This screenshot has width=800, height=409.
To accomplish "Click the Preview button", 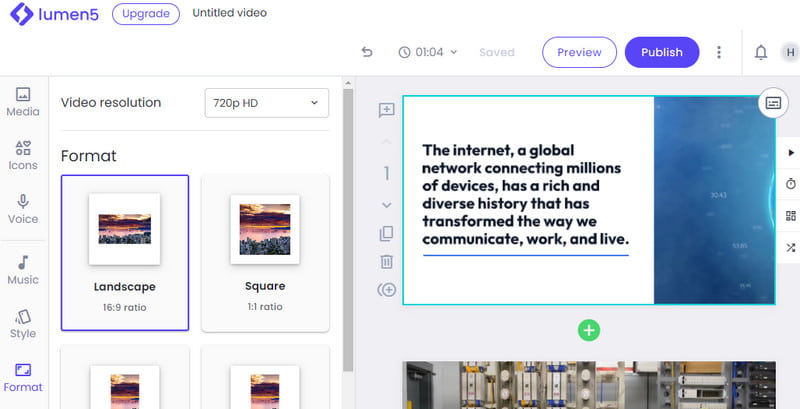I will click(x=579, y=52).
